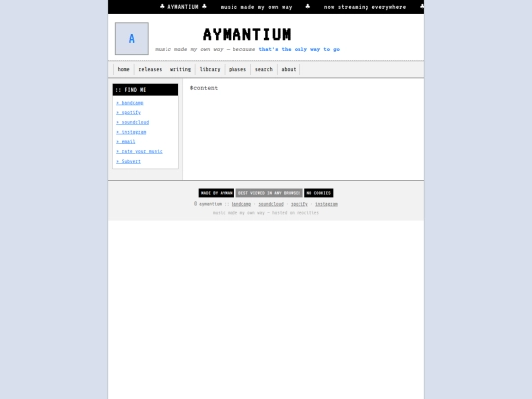Image resolution: width=532 pixels, height=399 pixels.
Task: Open bandcamp link in Find Me sidebar
Action: 130,103
